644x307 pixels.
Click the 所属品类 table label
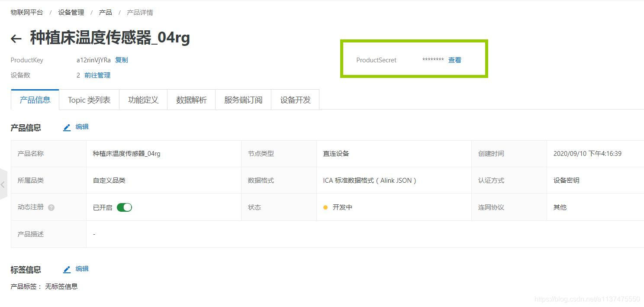point(31,181)
